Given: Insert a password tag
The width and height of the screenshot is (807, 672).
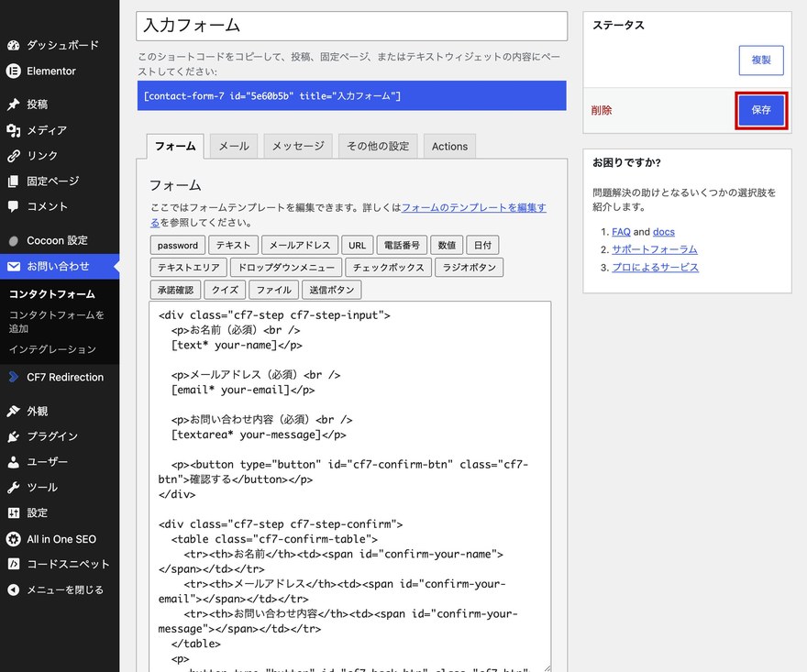Looking at the screenshot, I should [x=178, y=246].
